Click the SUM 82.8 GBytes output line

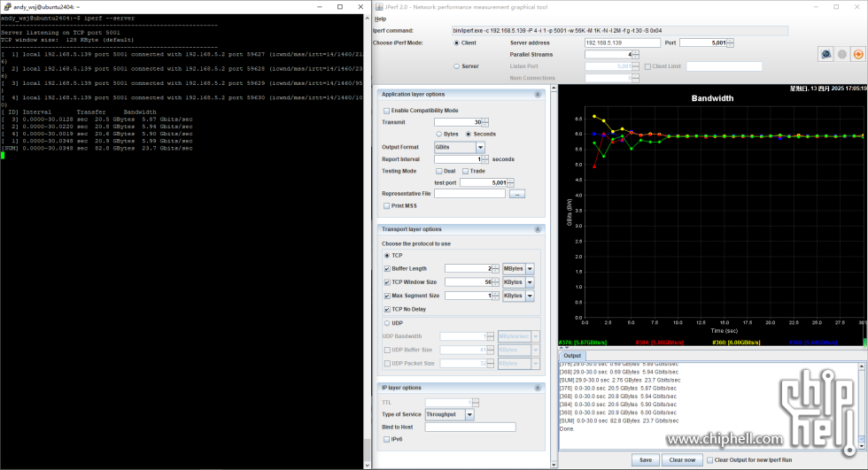(x=619, y=420)
